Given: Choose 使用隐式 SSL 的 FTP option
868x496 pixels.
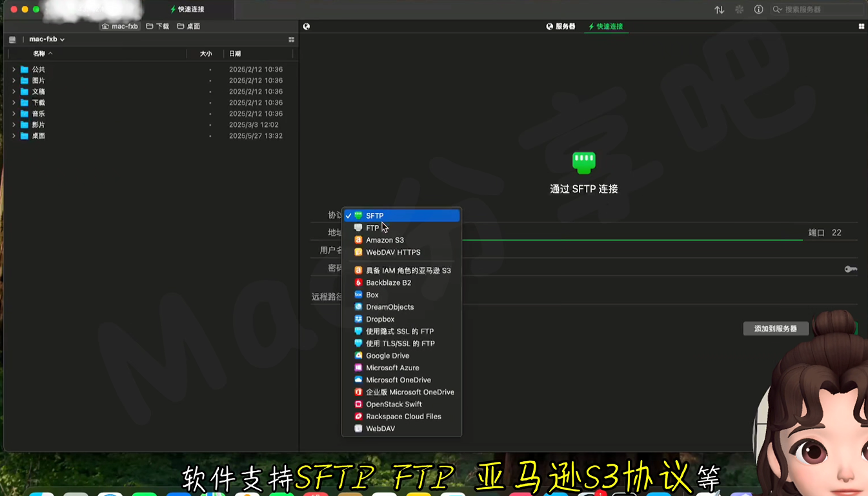Looking at the screenshot, I should click(x=401, y=331).
